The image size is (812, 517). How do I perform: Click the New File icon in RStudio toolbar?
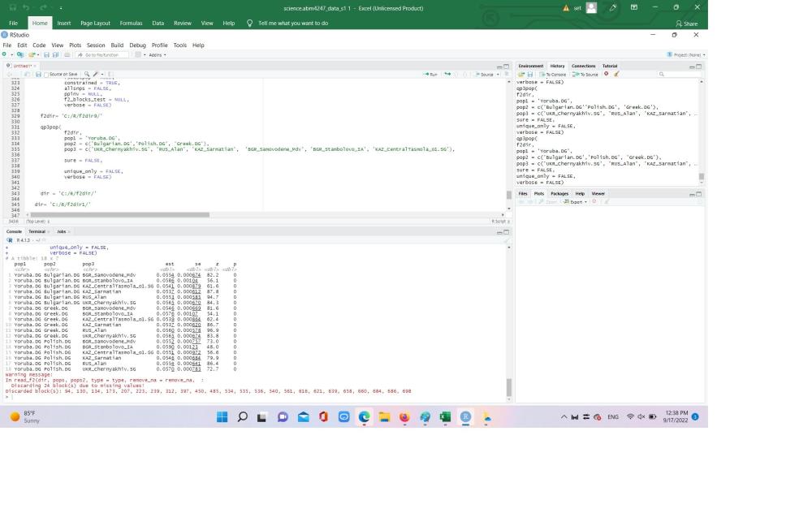(6, 54)
